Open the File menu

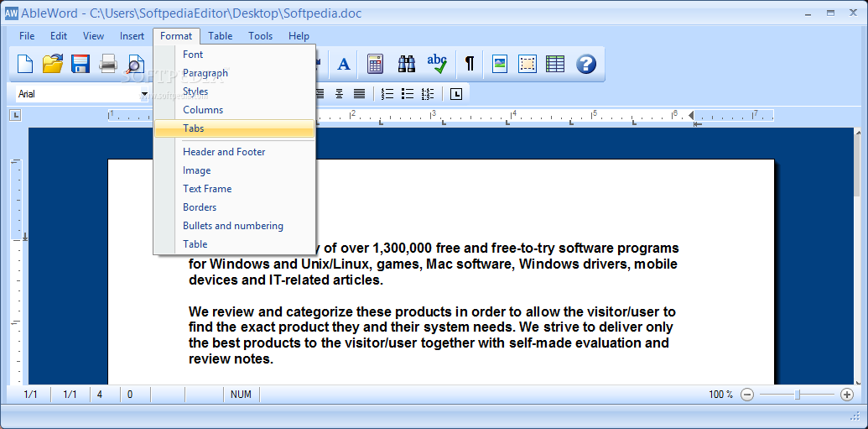27,36
